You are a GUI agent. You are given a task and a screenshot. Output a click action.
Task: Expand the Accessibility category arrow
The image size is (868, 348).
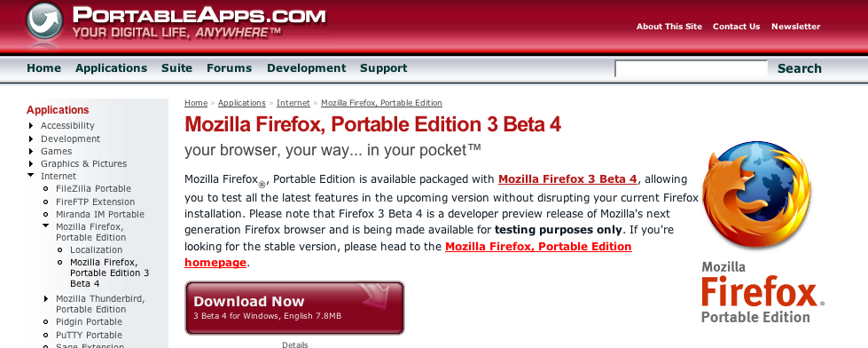[x=32, y=126]
